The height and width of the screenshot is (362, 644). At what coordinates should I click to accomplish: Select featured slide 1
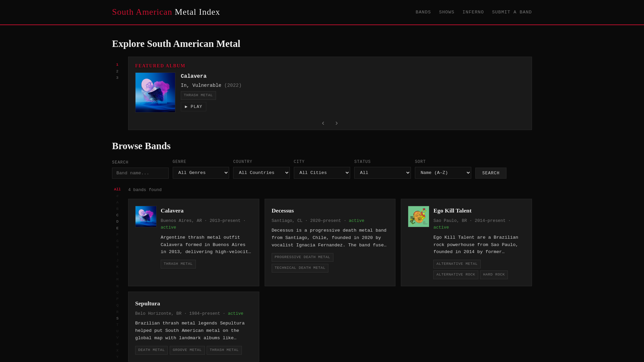pyautogui.click(x=117, y=65)
